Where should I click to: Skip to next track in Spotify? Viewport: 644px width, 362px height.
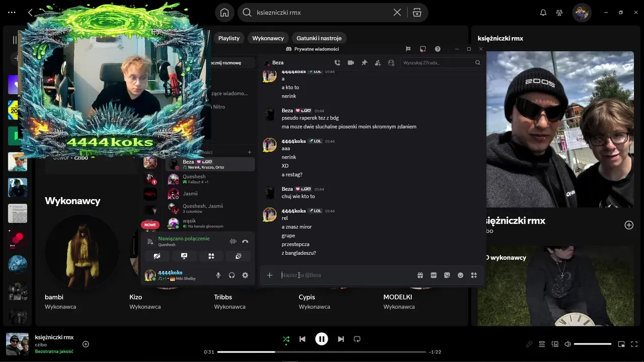341,339
